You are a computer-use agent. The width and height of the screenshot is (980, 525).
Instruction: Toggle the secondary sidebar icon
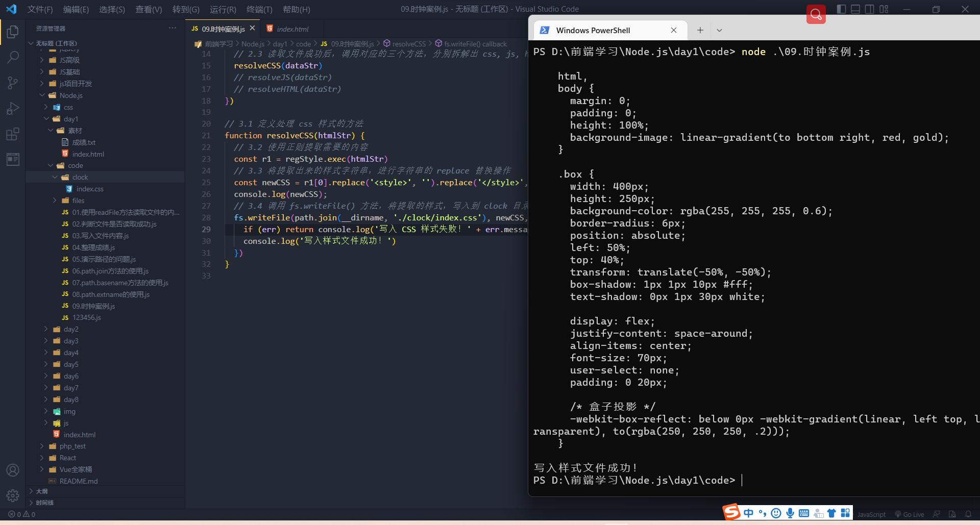(x=869, y=9)
